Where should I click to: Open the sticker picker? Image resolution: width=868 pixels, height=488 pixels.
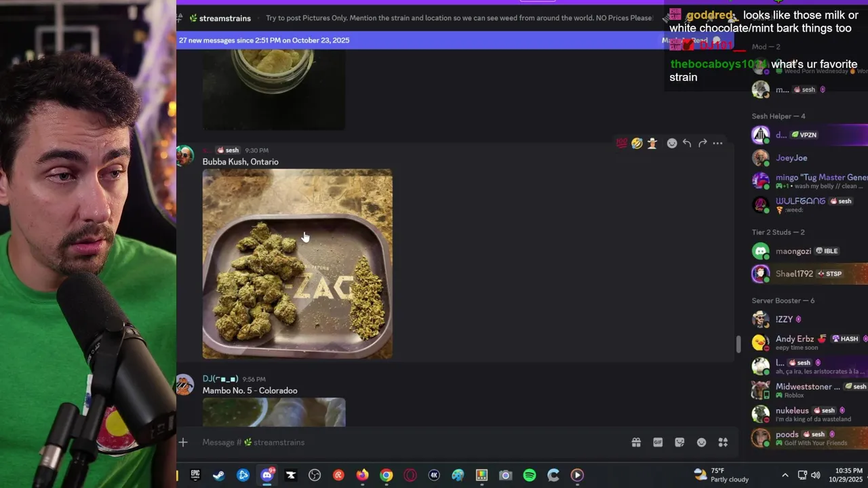click(679, 442)
